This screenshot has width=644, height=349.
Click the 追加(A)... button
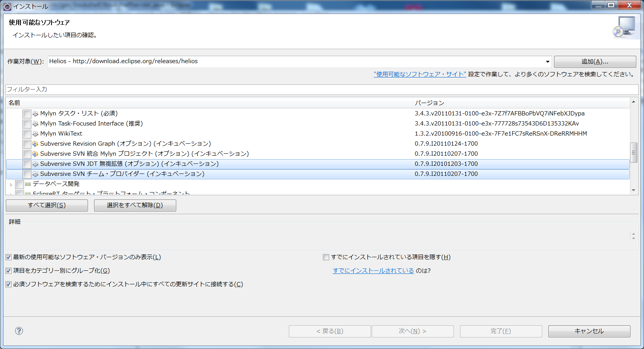click(x=595, y=62)
